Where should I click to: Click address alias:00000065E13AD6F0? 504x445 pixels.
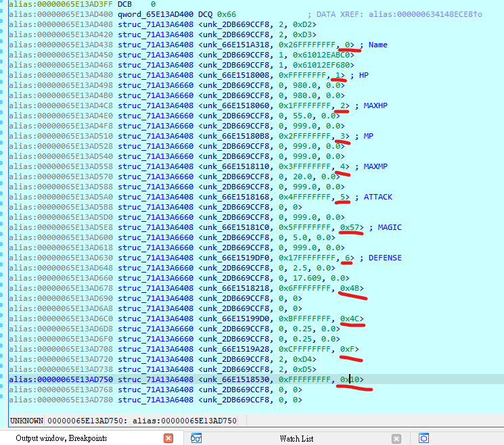pyautogui.click(x=61, y=339)
